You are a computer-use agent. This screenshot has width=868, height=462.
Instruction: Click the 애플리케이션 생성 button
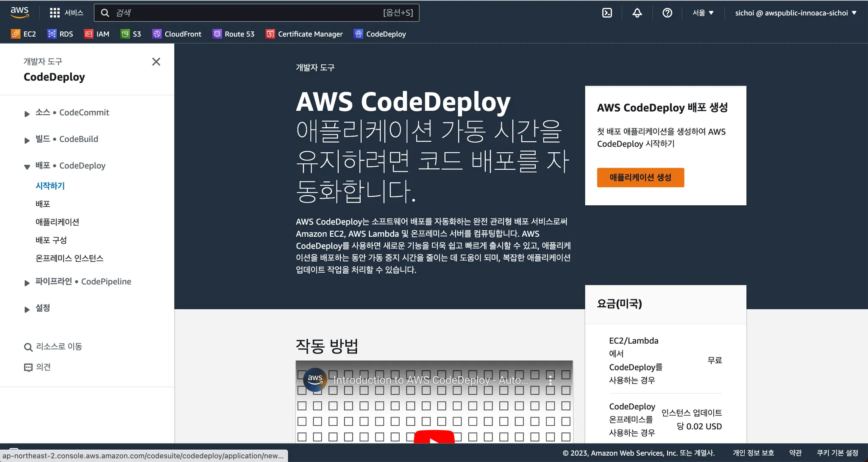pyautogui.click(x=640, y=177)
